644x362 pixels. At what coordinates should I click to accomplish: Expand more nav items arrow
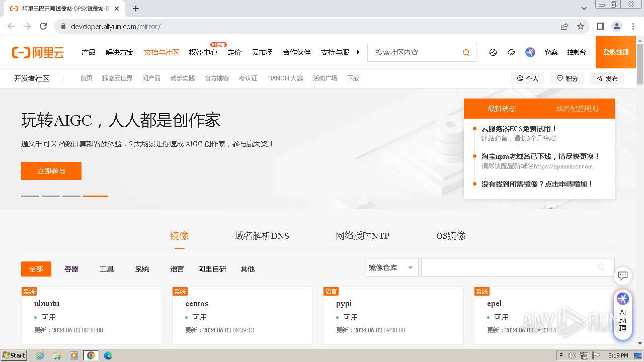358,52
